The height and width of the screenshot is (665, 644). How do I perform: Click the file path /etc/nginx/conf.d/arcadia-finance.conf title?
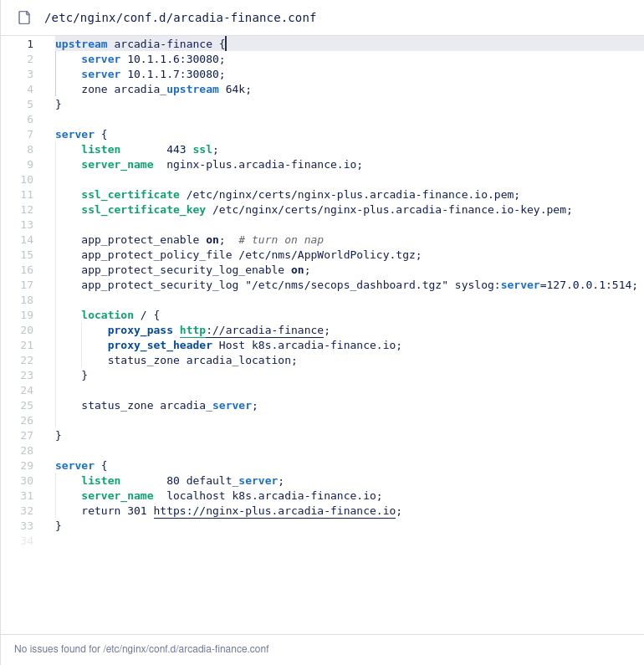pyautogui.click(x=180, y=18)
